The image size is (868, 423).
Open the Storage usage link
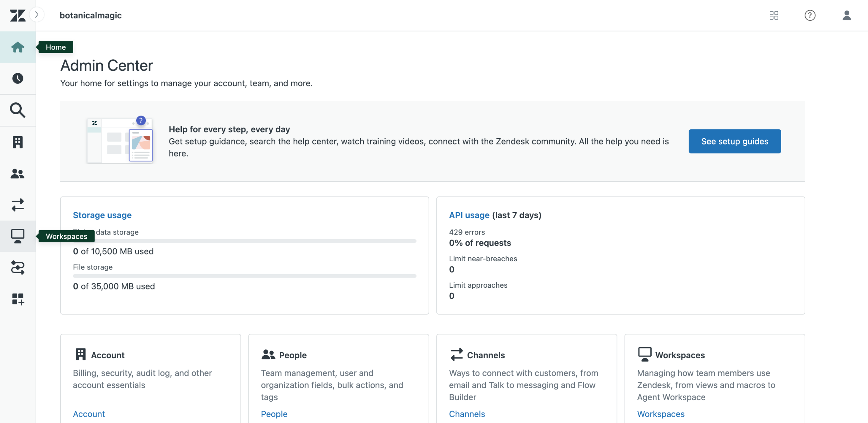[102, 215]
